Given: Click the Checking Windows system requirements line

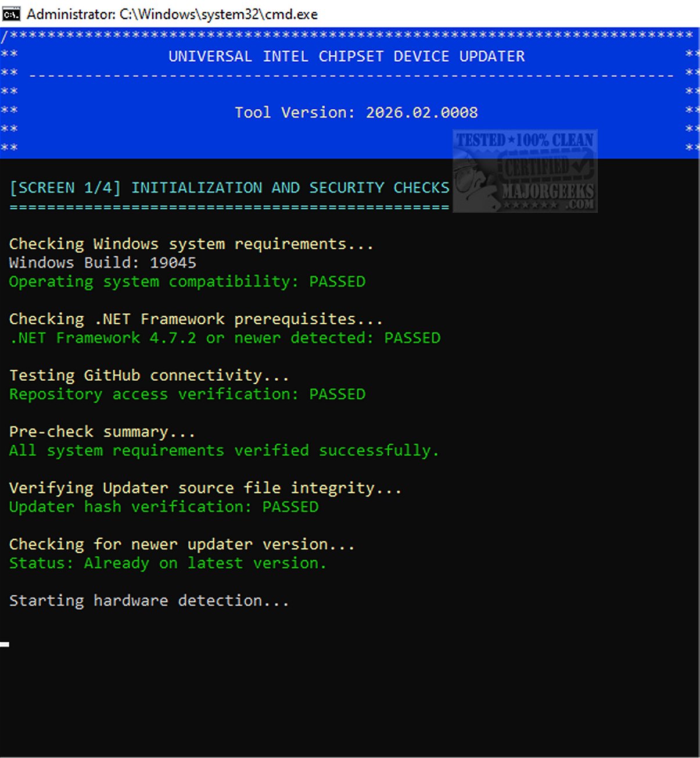Looking at the screenshot, I should tap(191, 244).
